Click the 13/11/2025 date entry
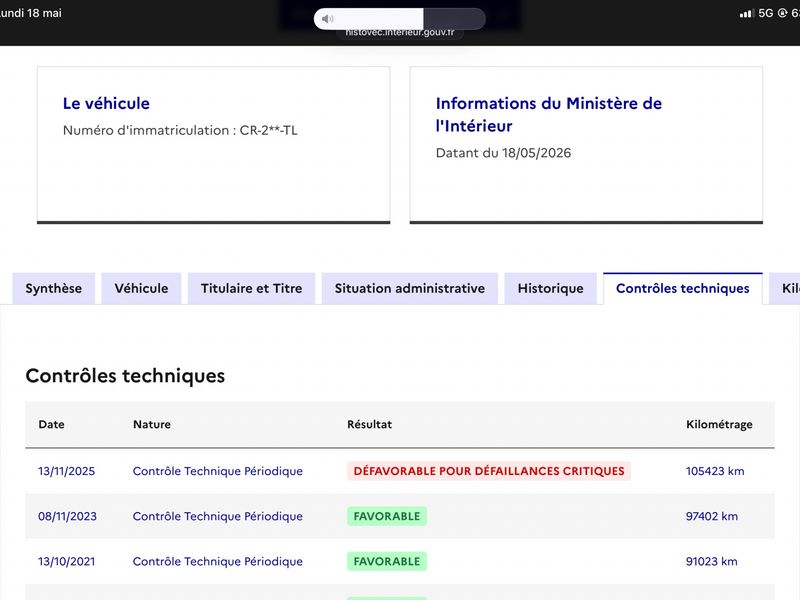This screenshot has height=600, width=800. 66,471
